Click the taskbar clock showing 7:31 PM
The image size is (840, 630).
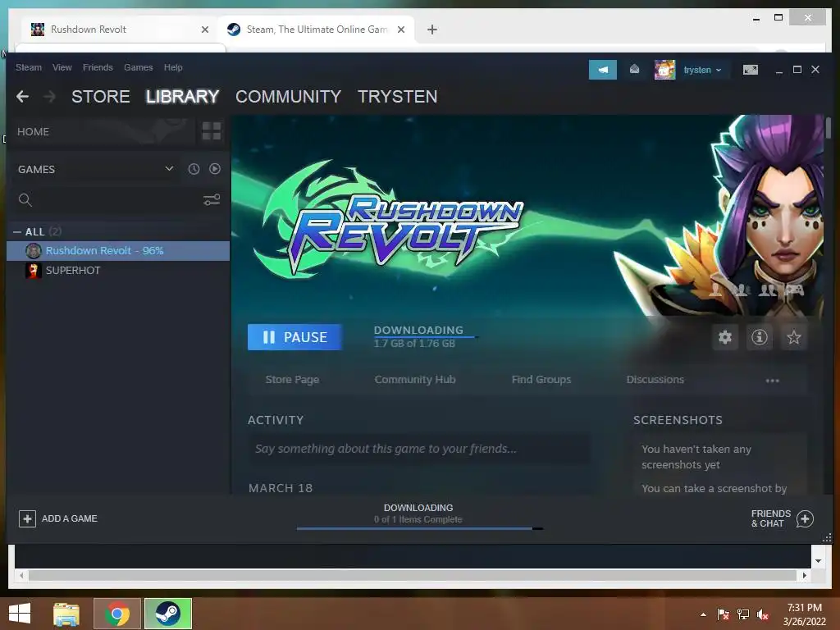tap(804, 614)
